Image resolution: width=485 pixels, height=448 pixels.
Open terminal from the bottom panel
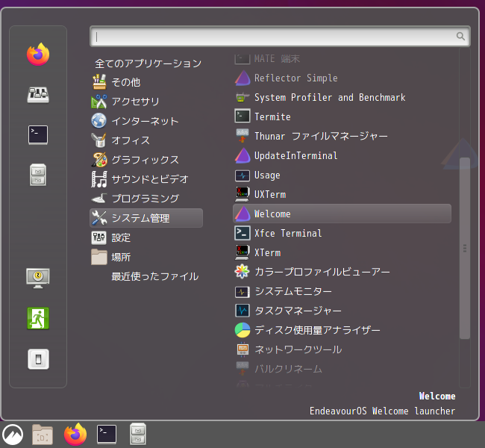107,435
